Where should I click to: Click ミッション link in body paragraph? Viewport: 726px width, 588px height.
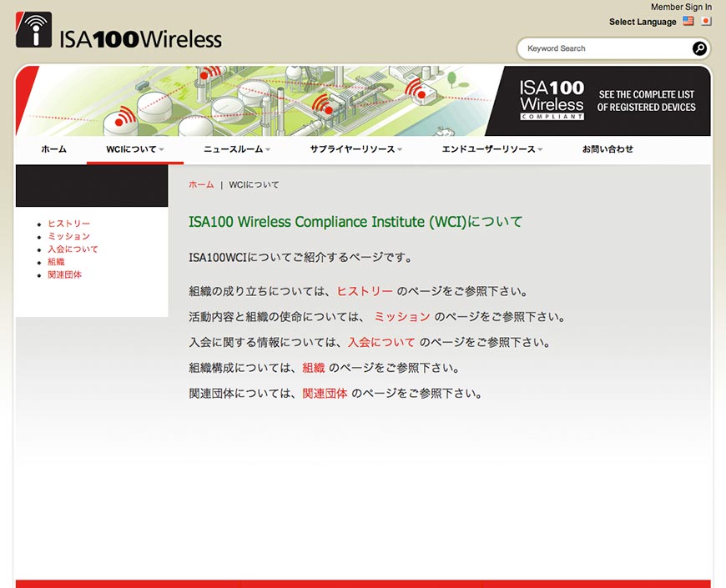[x=402, y=317]
